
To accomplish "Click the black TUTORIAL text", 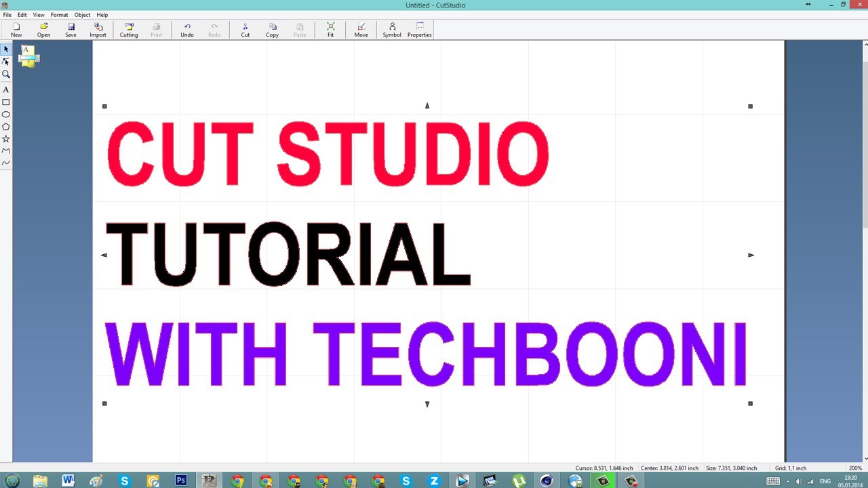I will click(288, 254).
